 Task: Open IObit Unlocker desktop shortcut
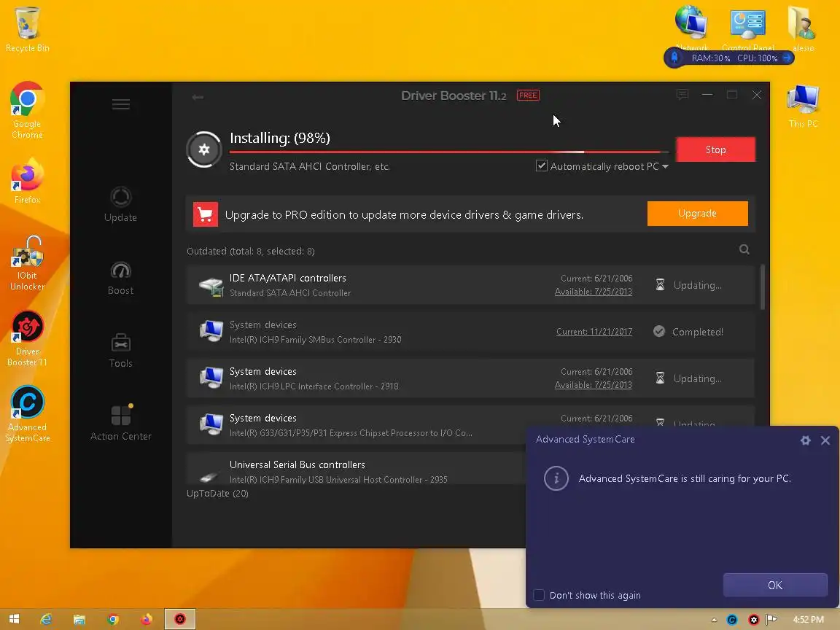pyautogui.click(x=27, y=263)
